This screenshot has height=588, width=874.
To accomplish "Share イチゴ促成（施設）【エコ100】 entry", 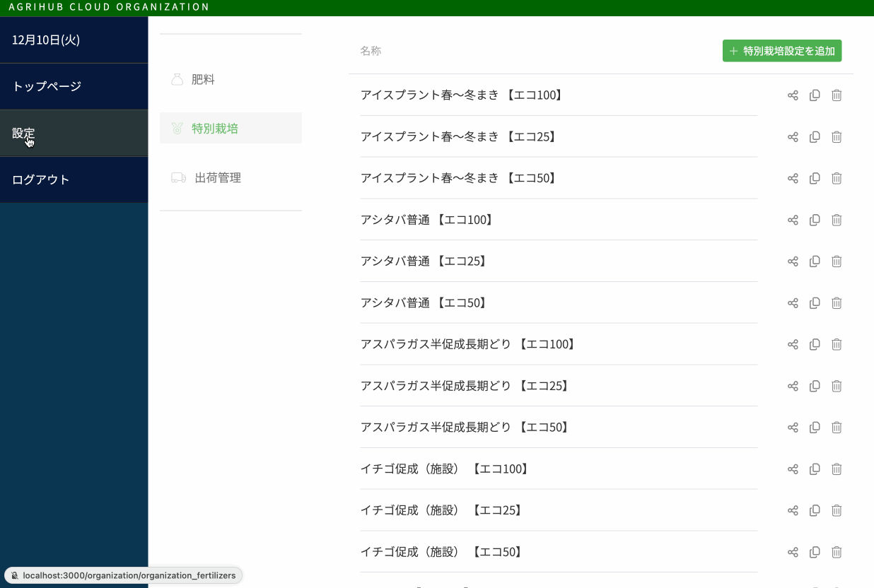I will click(793, 469).
